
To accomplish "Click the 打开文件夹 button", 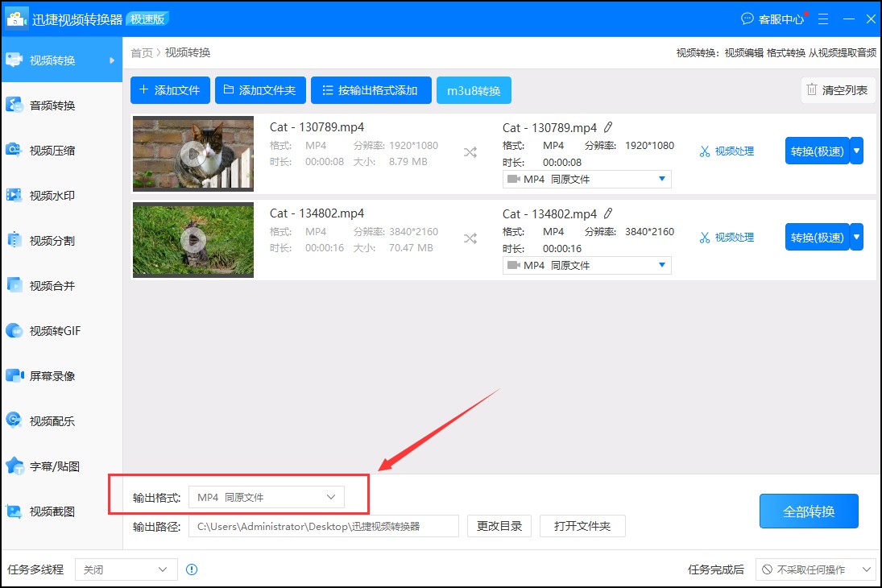I will [x=582, y=526].
